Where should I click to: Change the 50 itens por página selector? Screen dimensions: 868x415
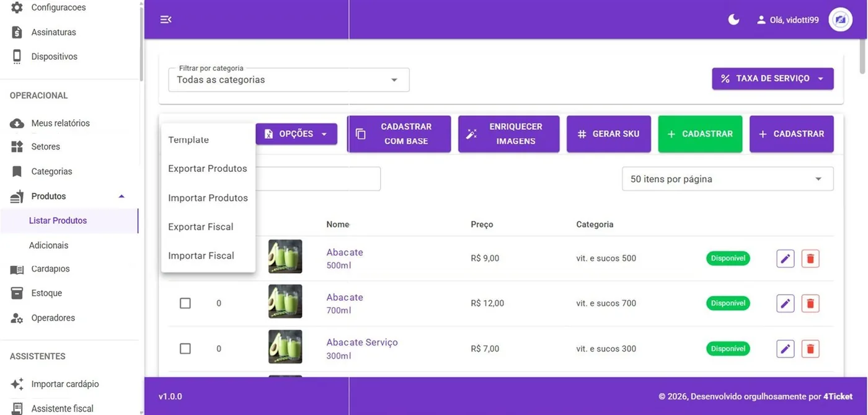(x=727, y=179)
